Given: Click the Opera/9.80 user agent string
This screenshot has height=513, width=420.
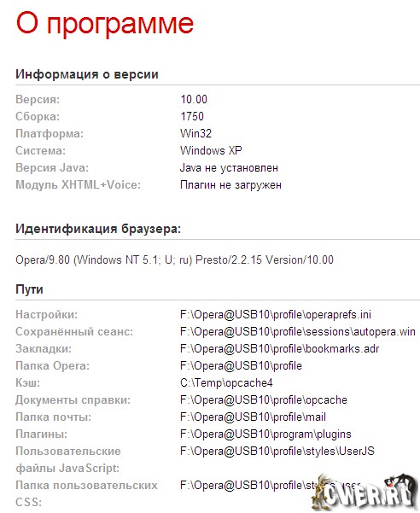Looking at the screenshot, I should point(174,259).
